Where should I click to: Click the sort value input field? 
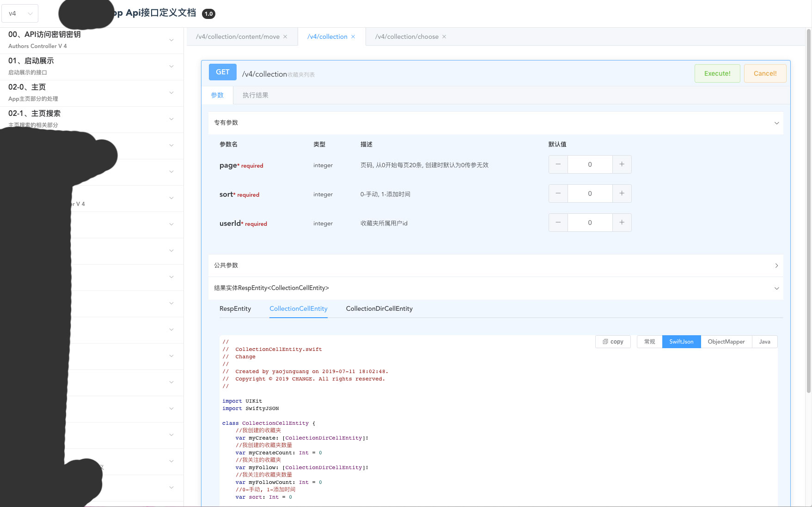pyautogui.click(x=590, y=193)
